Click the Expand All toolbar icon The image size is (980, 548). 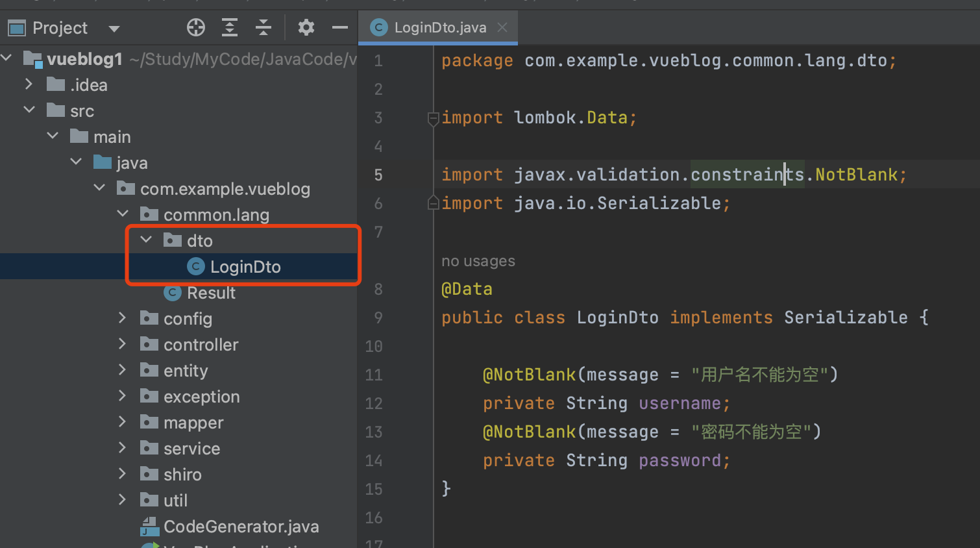click(x=230, y=27)
